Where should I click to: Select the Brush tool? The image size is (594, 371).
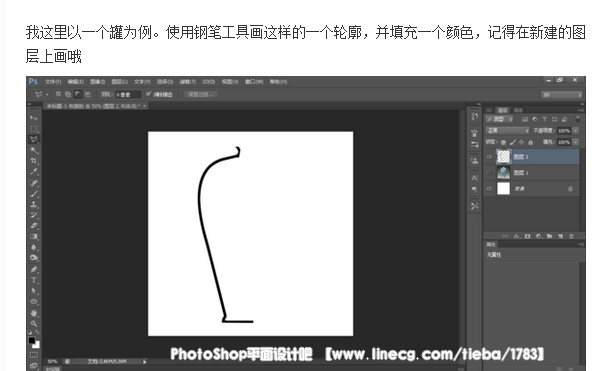[34, 194]
